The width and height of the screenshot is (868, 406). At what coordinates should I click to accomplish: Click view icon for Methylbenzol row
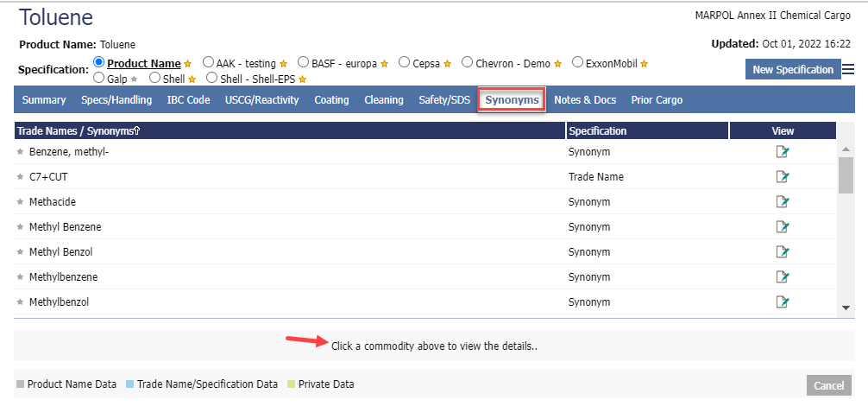(783, 302)
